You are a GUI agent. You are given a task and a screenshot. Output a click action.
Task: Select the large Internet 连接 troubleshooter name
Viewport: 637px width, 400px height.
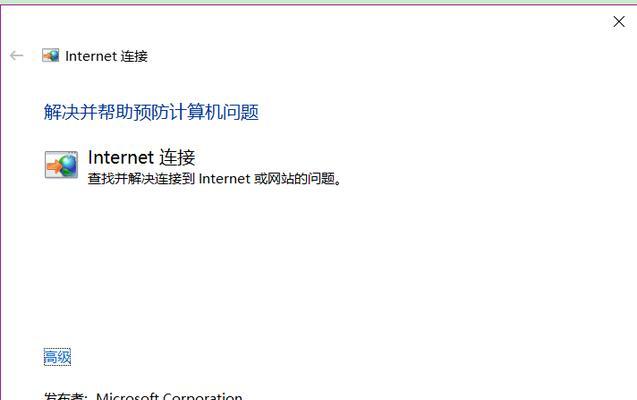point(141,157)
